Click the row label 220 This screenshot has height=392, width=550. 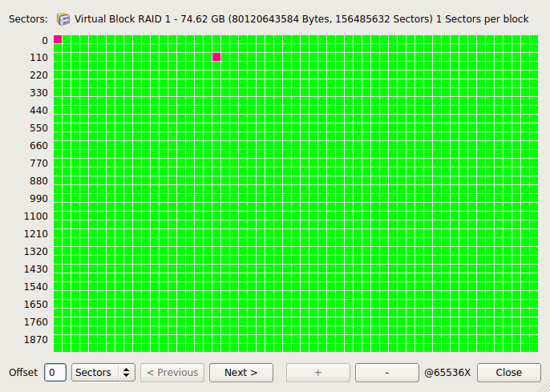(x=38, y=75)
